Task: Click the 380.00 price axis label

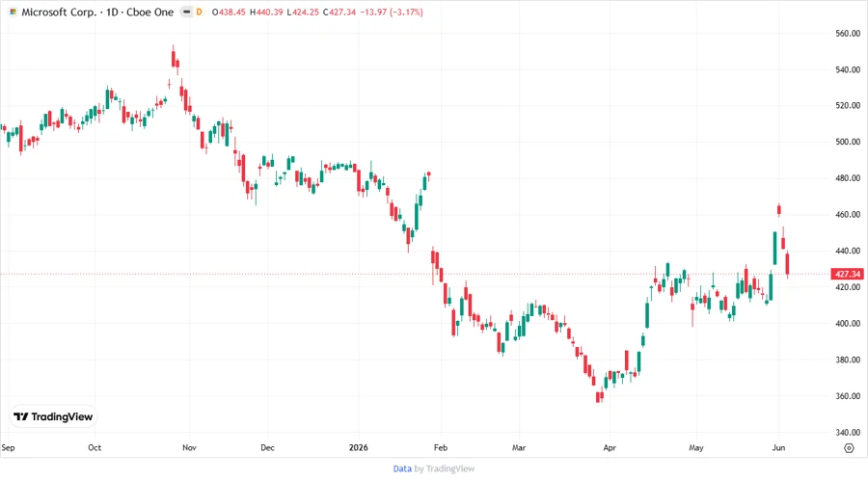Action: pyautogui.click(x=848, y=360)
